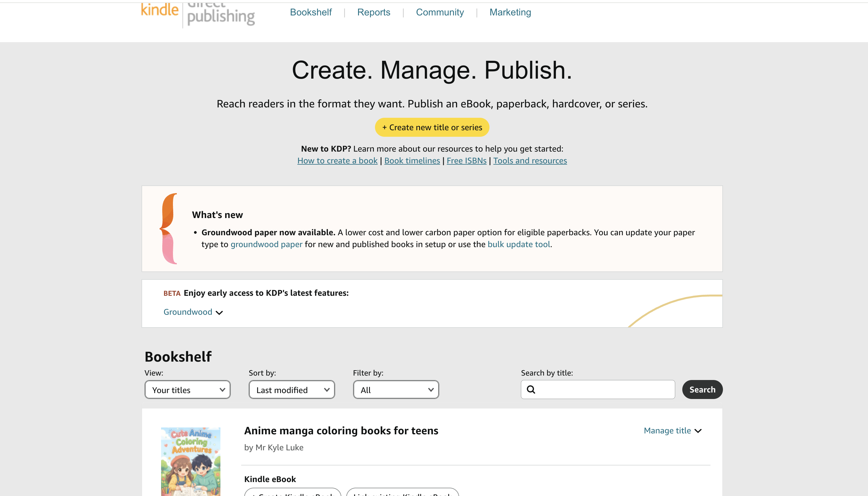Open the Book timelines link
The height and width of the screenshot is (496, 868).
click(x=412, y=160)
